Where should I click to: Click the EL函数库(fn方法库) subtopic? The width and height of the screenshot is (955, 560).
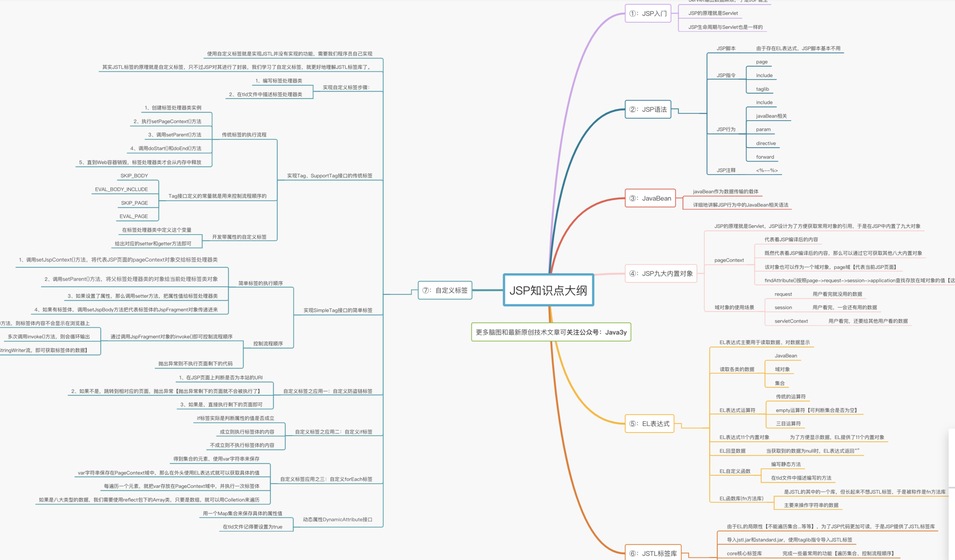(x=741, y=498)
